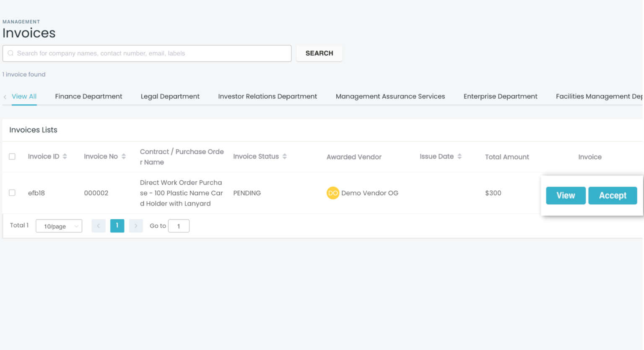Select Management Assurance Services tab

pos(390,96)
